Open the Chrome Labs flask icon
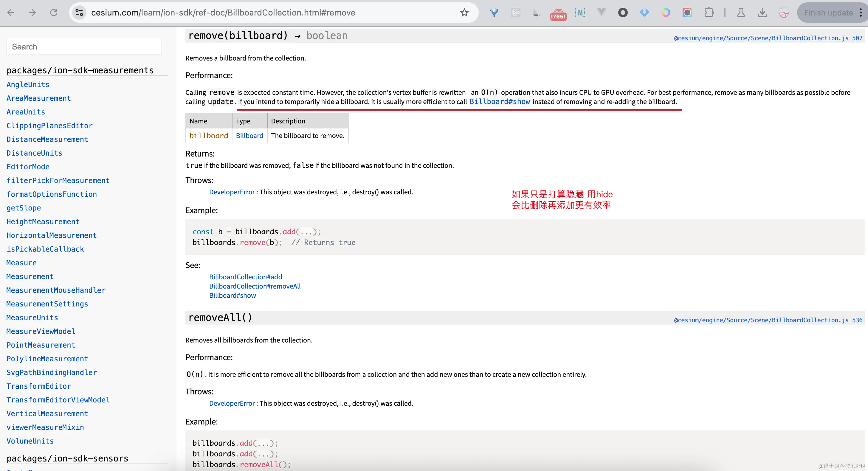Screen dimensions: 868x471 tap(741, 13)
